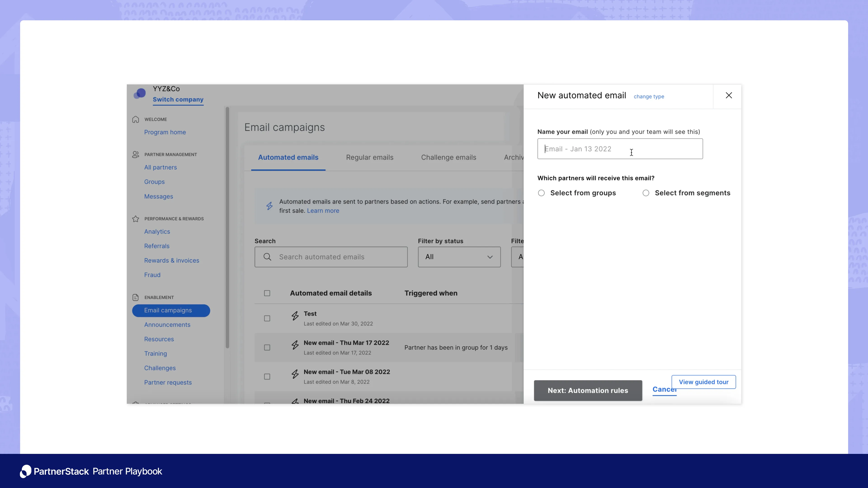Switch to the Regular emails tab
This screenshot has height=488, width=868.
370,157
